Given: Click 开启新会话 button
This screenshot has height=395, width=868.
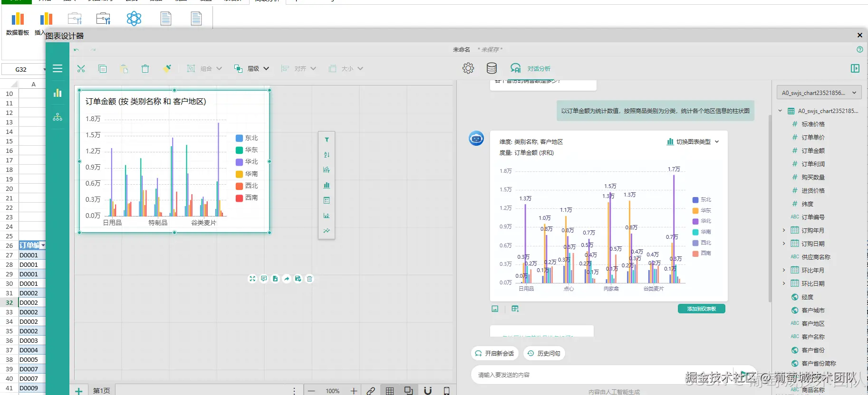Looking at the screenshot, I should point(494,353).
